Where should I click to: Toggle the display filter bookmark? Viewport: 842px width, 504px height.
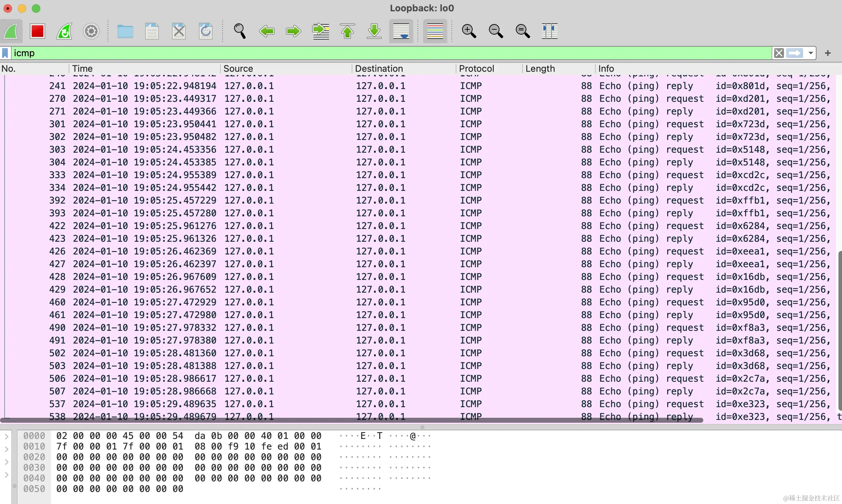pyautogui.click(x=5, y=53)
